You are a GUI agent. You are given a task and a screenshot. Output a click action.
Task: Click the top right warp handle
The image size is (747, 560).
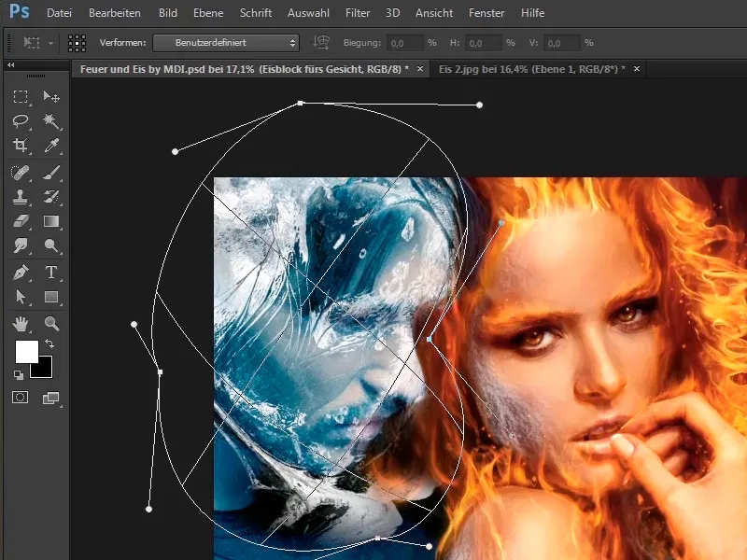[x=479, y=105]
